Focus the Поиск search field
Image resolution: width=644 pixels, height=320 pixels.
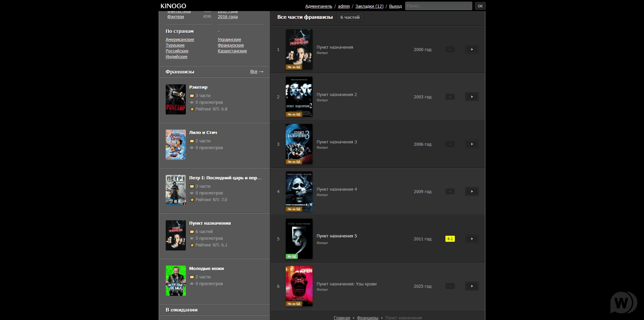coord(438,6)
